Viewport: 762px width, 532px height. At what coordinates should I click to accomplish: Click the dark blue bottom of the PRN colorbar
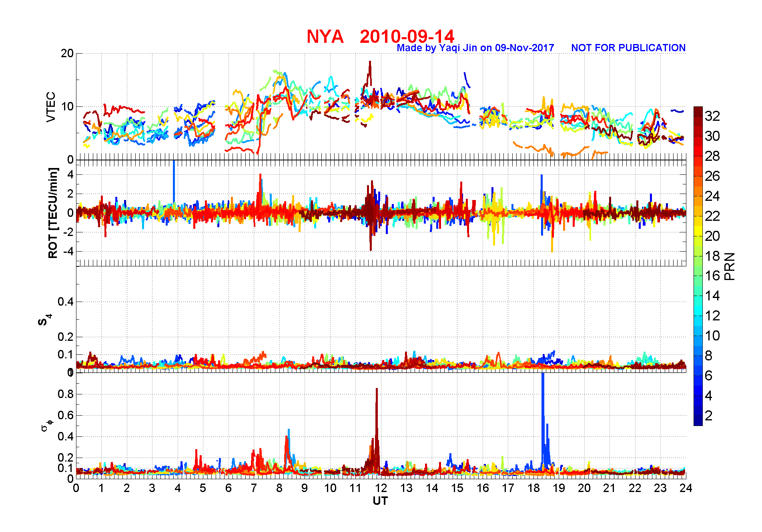698,421
